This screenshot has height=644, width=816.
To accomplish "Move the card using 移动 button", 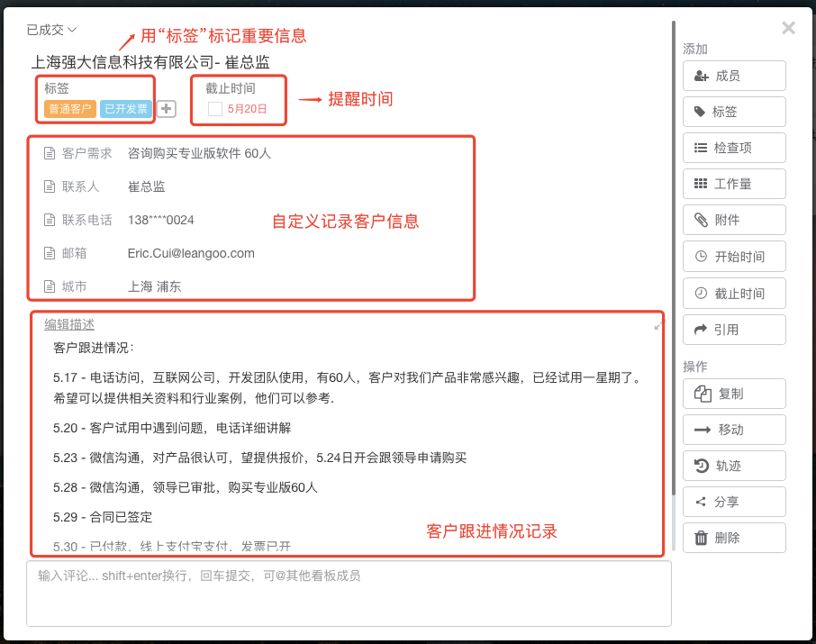I will (x=734, y=430).
